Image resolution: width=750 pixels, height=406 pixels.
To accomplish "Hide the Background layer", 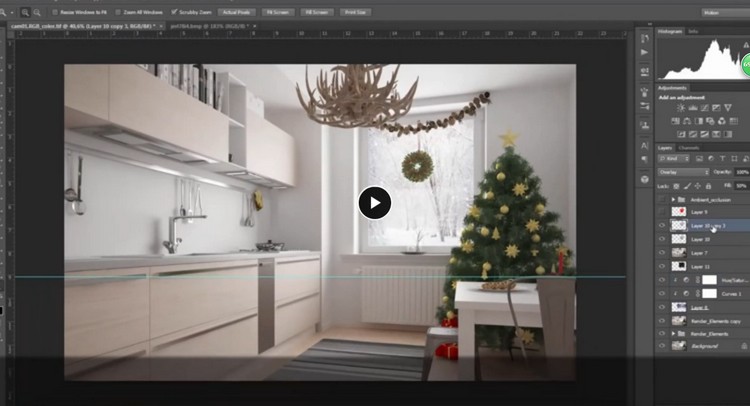I will [662, 346].
